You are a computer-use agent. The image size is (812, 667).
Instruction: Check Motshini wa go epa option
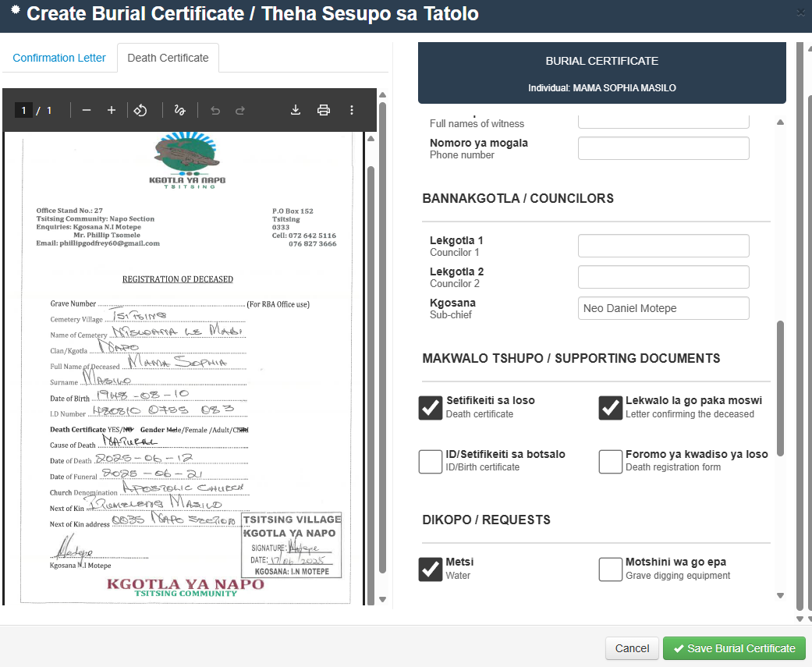(x=610, y=569)
